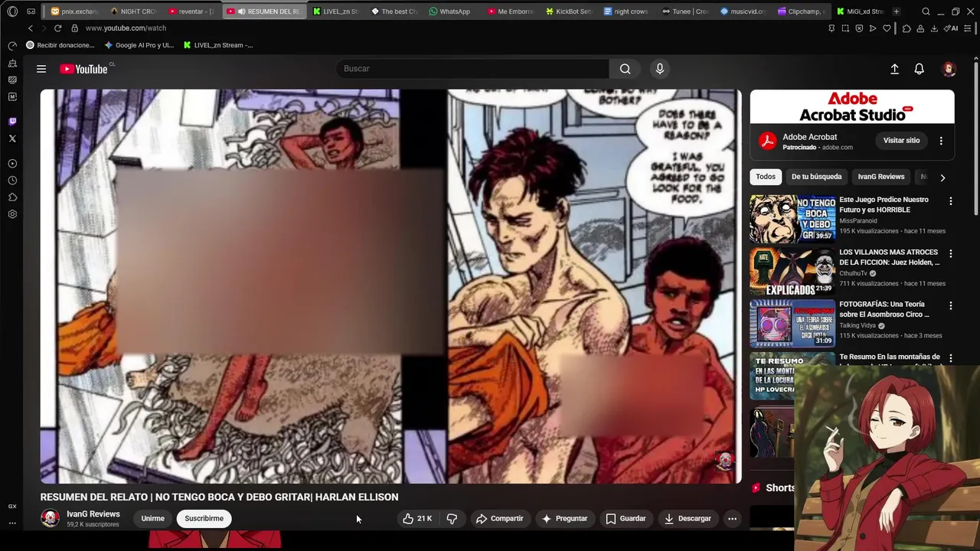
Task: Like the video with 21 K thumbs-up
Action: [417, 519]
